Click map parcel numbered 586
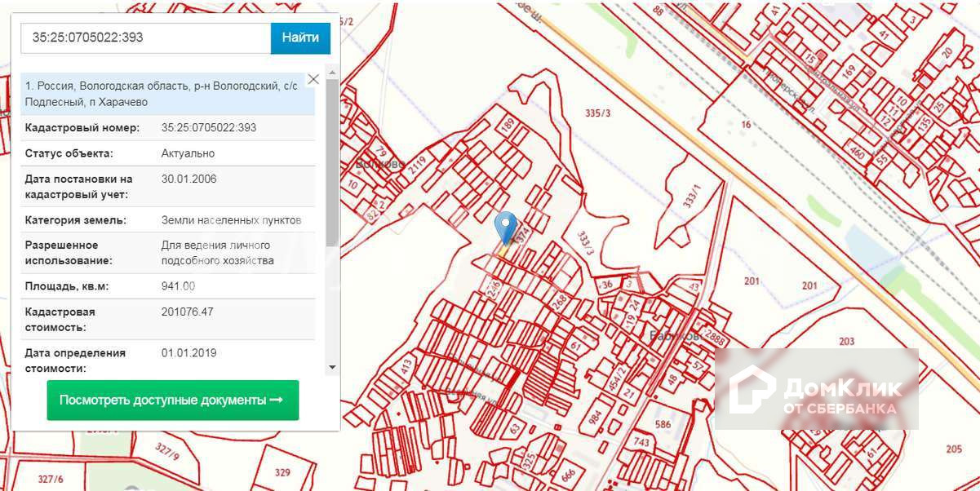Screen dimensions: 980x491 [x=663, y=424]
